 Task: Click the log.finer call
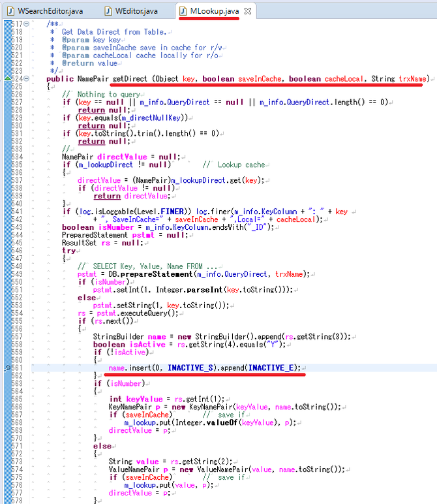[x=213, y=212]
